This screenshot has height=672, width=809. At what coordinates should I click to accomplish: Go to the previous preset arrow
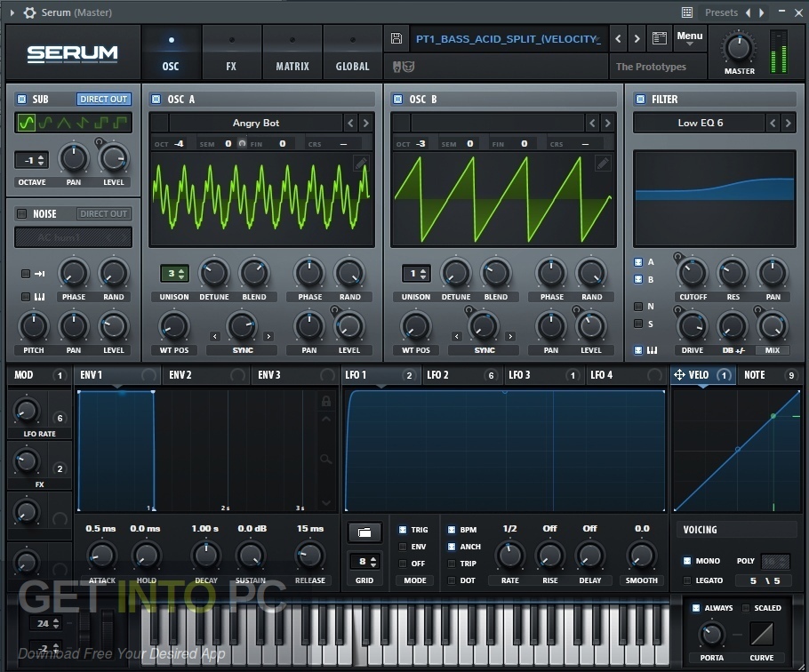coord(618,38)
